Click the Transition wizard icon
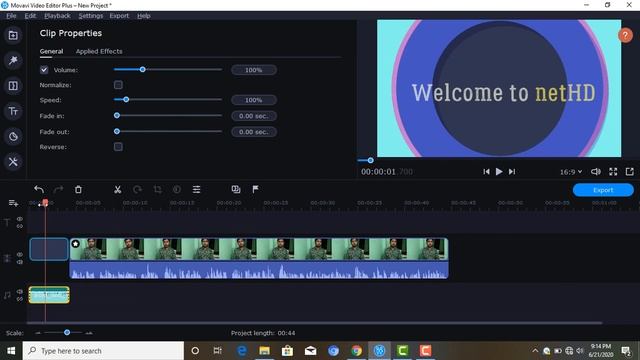The height and width of the screenshot is (360, 640). click(x=236, y=189)
